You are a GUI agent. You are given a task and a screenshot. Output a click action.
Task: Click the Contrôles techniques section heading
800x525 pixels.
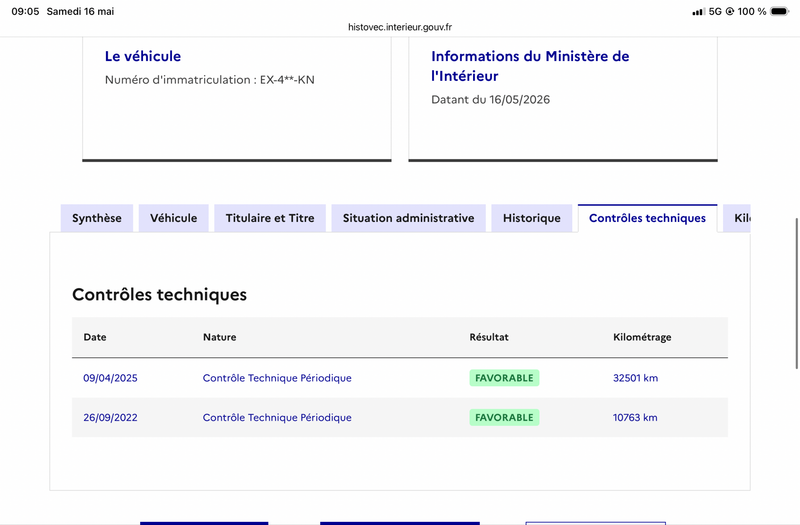[159, 294]
